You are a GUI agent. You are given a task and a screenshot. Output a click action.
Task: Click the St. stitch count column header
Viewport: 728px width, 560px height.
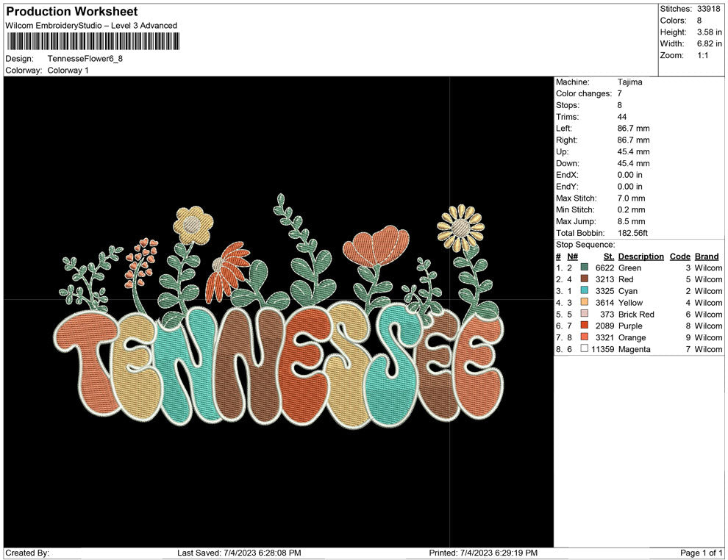click(608, 256)
